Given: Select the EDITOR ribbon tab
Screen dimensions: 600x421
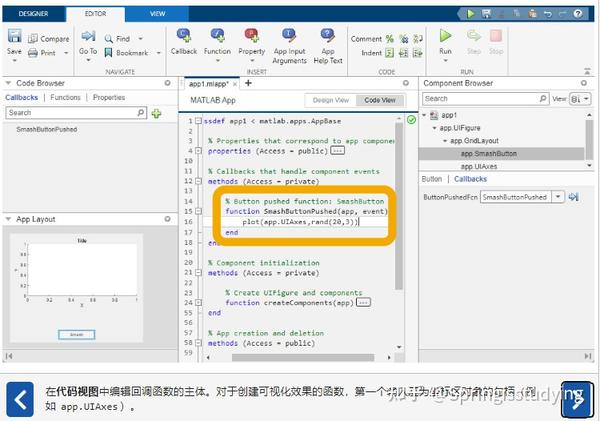Looking at the screenshot, I should coord(95,14).
